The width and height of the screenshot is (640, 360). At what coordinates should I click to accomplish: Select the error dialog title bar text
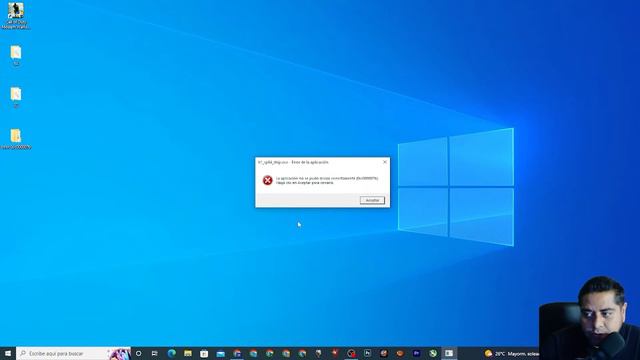point(293,162)
